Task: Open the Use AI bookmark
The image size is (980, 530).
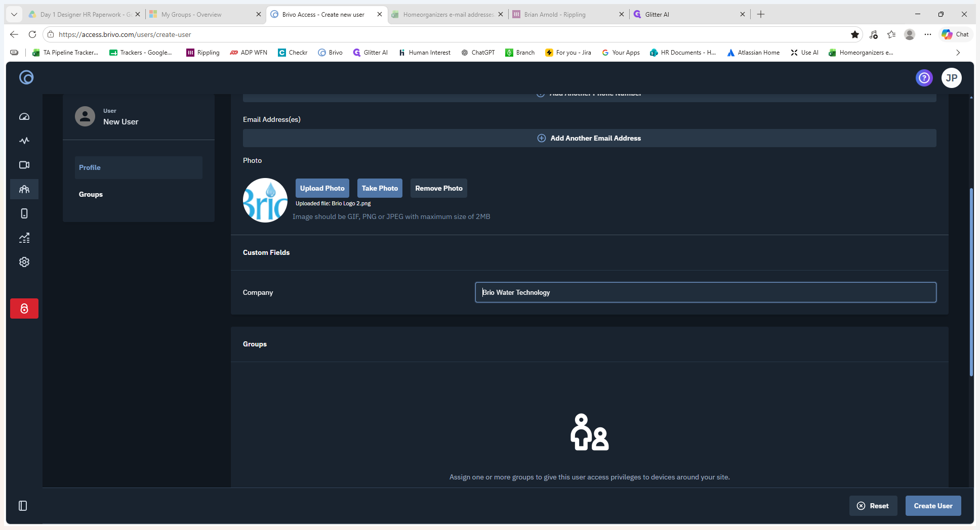Action: point(804,53)
